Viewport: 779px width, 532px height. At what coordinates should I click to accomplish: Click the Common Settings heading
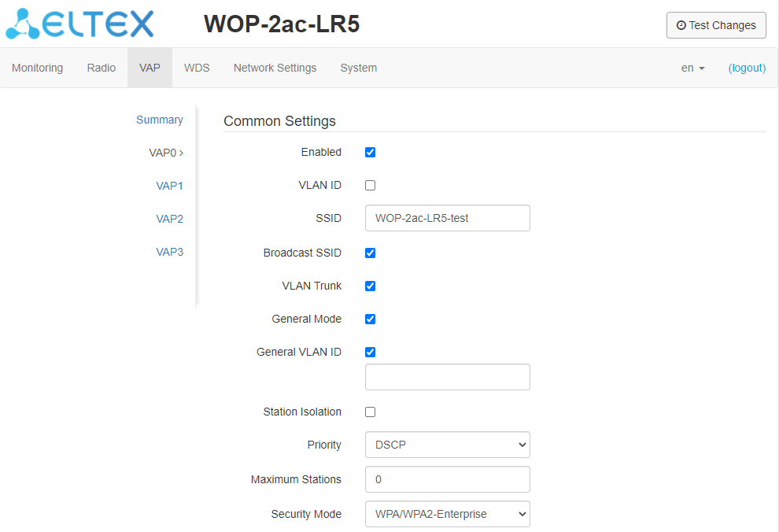pyautogui.click(x=279, y=121)
